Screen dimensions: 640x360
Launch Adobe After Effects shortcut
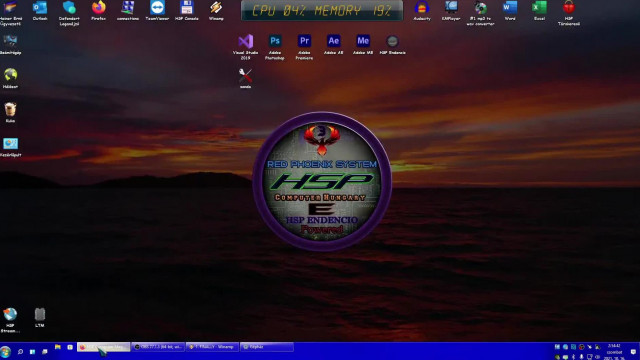(333, 45)
